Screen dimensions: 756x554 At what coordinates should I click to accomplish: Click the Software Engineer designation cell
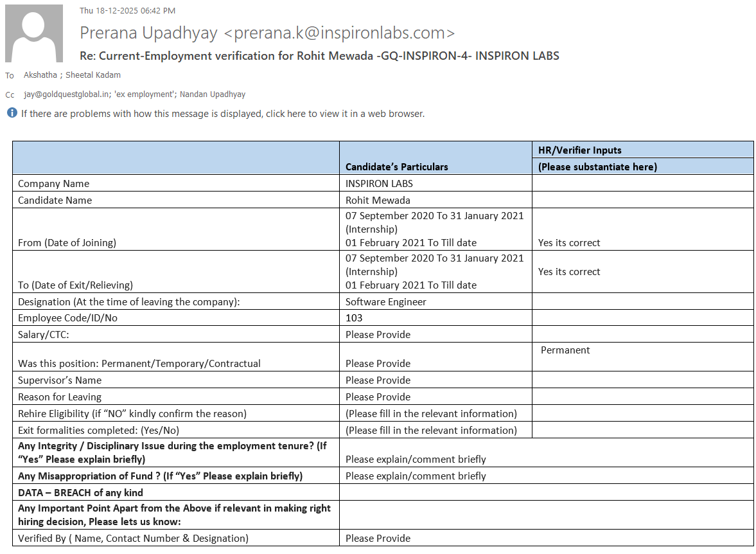tap(385, 301)
